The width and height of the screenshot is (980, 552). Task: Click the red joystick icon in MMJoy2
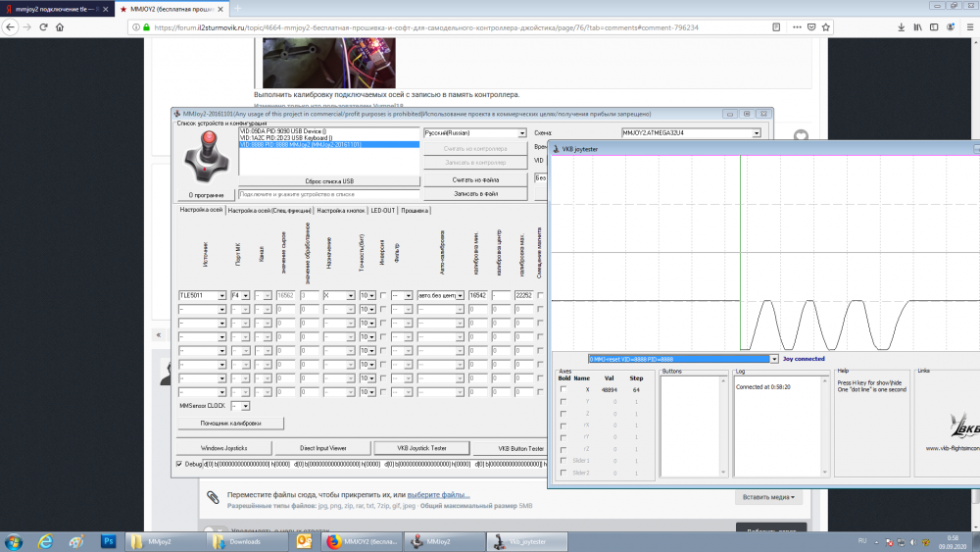[205, 157]
